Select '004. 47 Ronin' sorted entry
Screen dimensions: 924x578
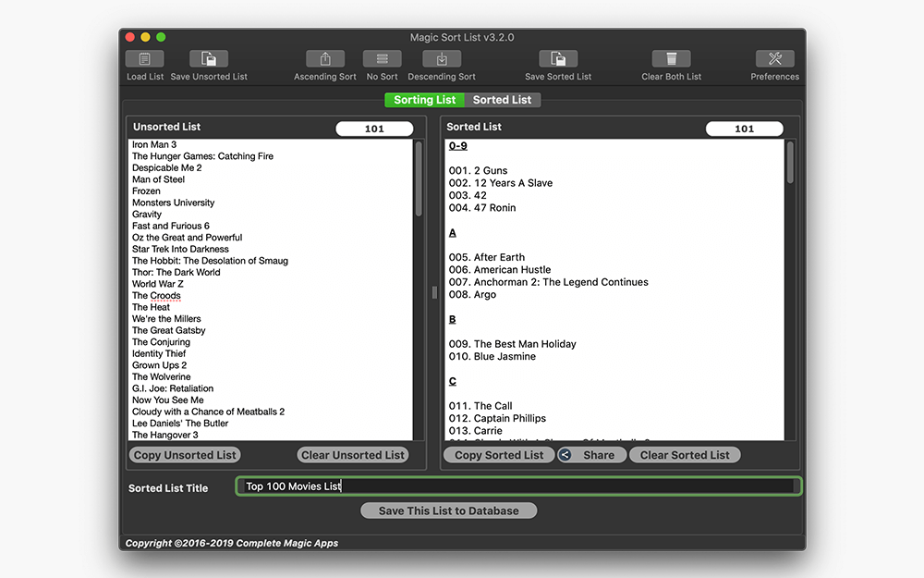coord(482,207)
